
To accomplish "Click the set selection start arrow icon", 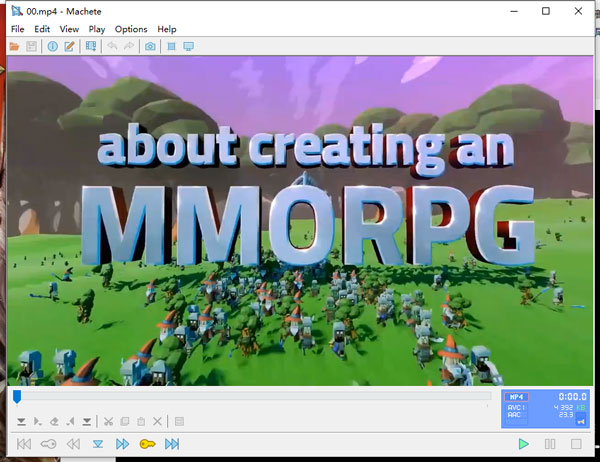I will click(x=38, y=422).
